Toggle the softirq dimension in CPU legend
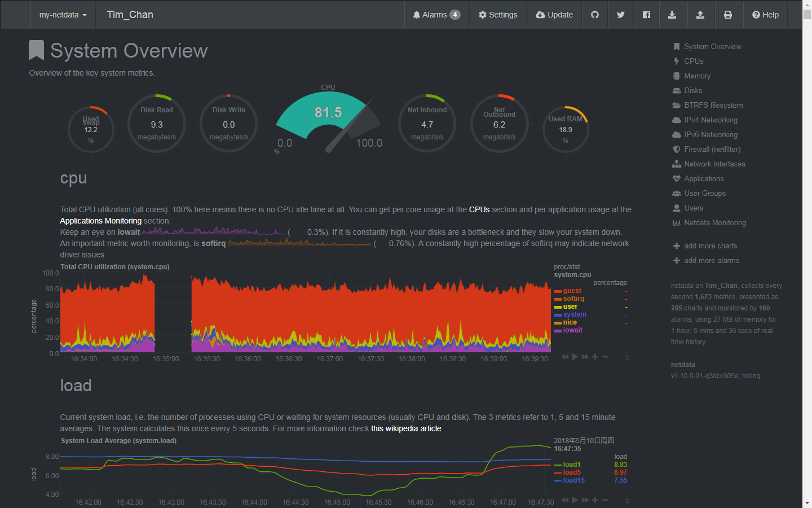 (573, 299)
